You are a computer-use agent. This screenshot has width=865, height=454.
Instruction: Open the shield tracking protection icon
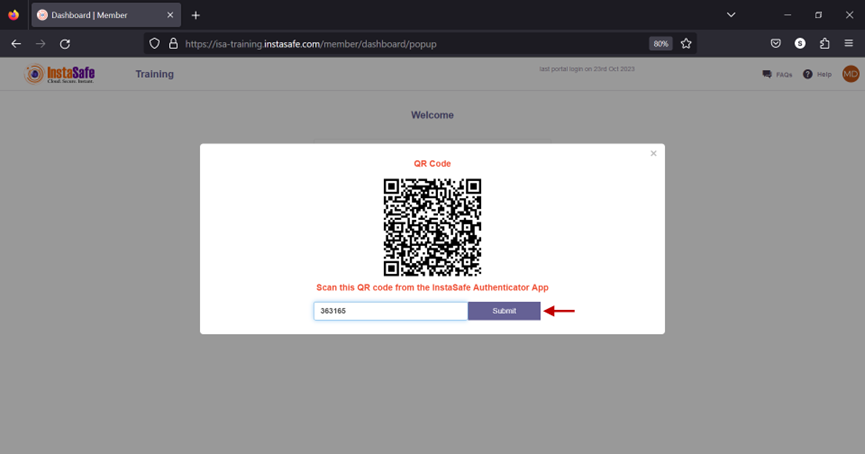click(154, 44)
